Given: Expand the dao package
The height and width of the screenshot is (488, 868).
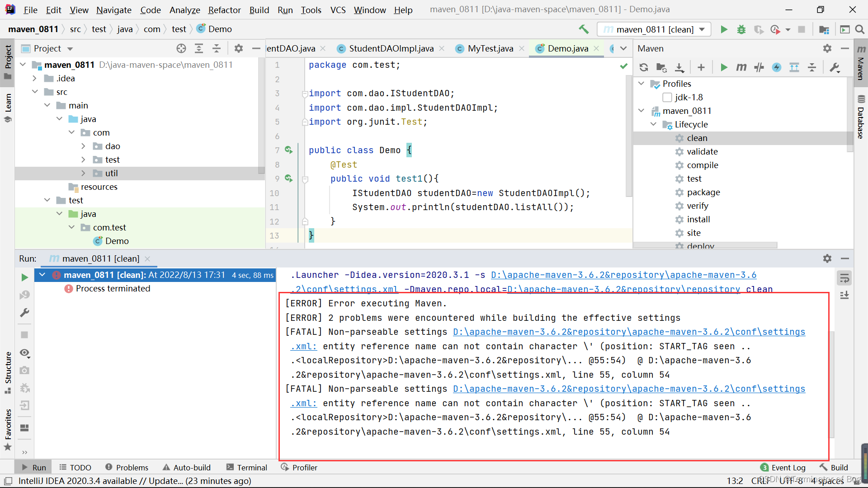Looking at the screenshot, I should coord(83,146).
